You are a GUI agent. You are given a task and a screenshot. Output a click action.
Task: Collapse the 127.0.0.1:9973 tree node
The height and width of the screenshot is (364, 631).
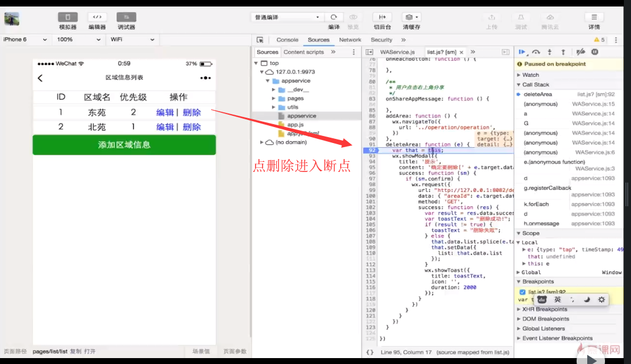coord(262,72)
